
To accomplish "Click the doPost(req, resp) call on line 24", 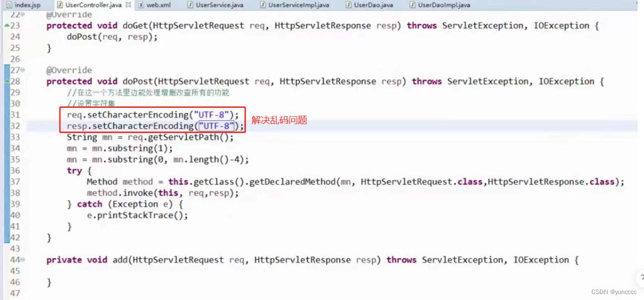I will tap(112, 37).
